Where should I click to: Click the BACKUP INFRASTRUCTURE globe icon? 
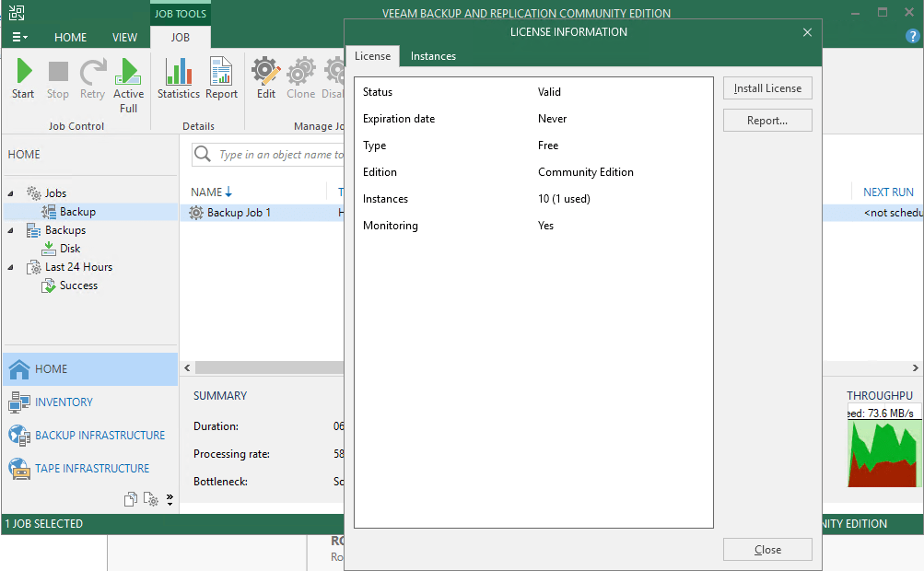(18, 436)
